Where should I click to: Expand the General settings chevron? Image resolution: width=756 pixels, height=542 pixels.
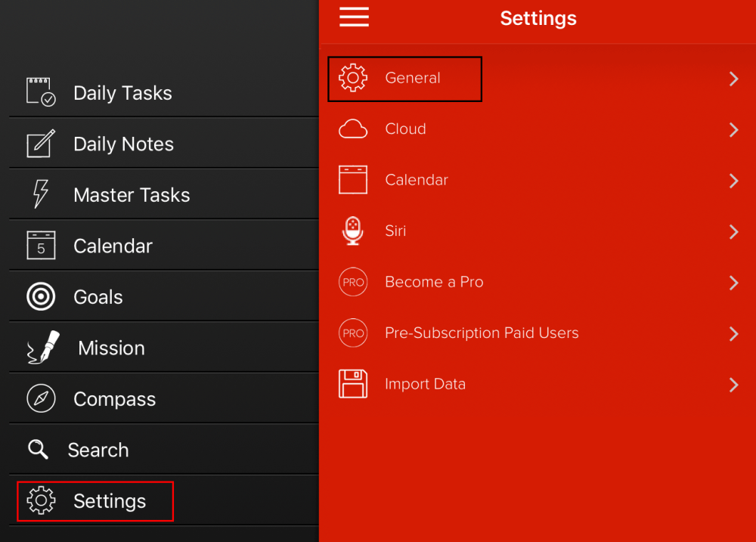[733, 79]
